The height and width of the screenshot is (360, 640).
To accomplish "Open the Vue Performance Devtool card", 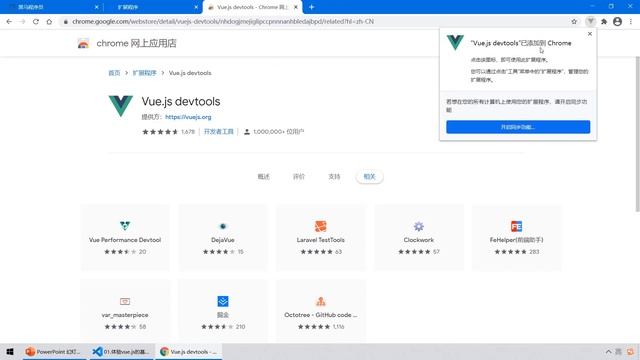I will (125, 238).
